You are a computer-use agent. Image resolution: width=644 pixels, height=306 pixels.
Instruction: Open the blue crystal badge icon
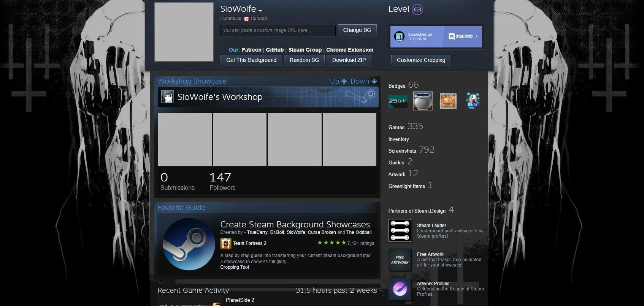[x=473, y=101]
